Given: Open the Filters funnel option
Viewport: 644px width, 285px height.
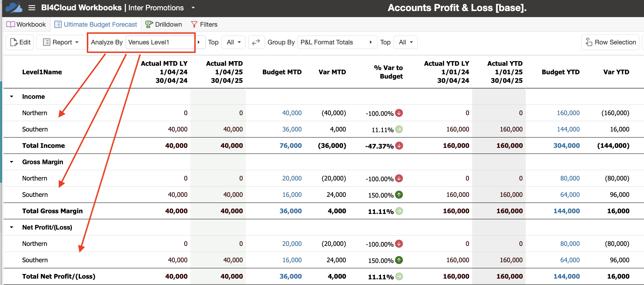Looking at the screenshot, I should [204, 25].
